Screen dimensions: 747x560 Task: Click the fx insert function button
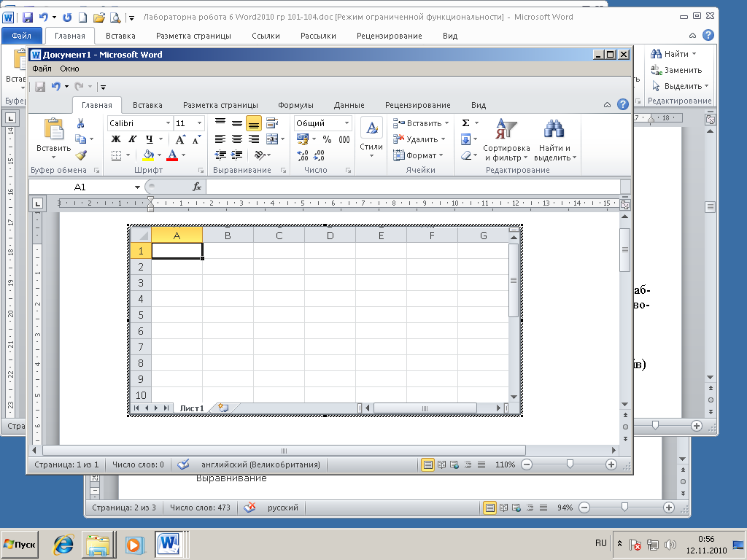[x=197, y=187]
